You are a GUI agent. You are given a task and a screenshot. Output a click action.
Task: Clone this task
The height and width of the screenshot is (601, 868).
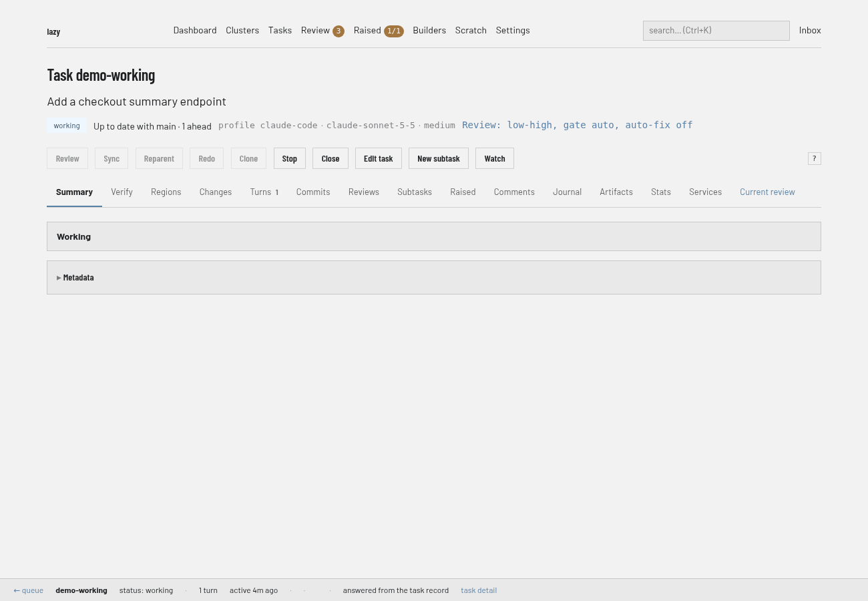pyautogui.click(x=248, y=158)
